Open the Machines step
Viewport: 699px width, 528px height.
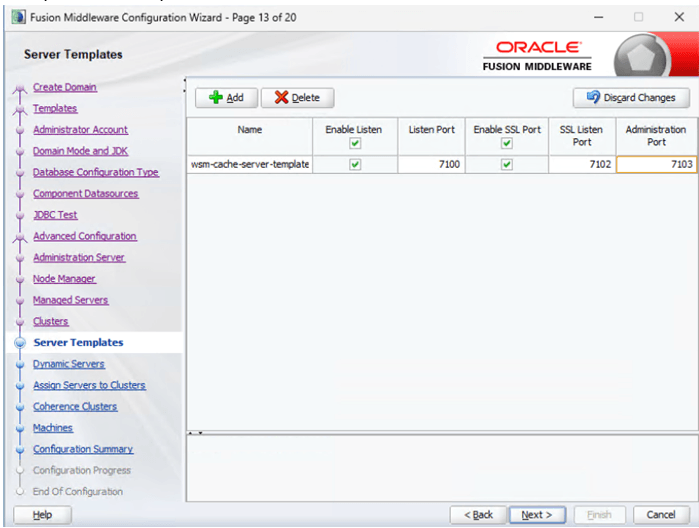53,428
